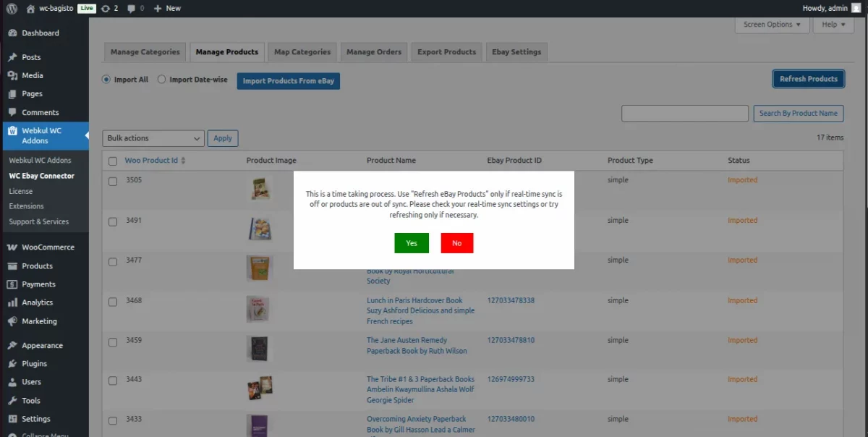Click the Comments sidebar icon
Viewport: 868px width, 437px height.
[12, 112]
